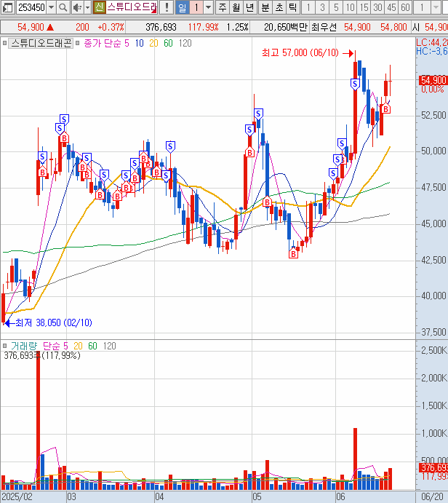Toggle the 일 daily chart period

[182, 8]
